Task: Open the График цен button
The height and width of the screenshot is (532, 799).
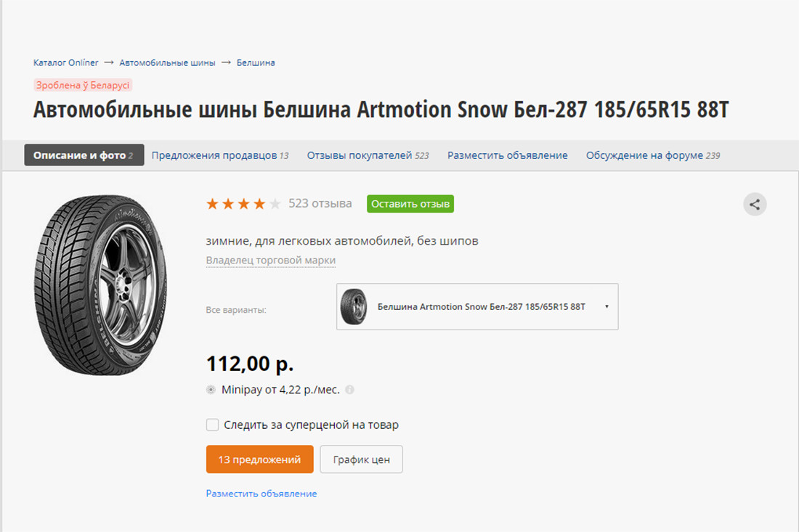Action: point(361,459)
